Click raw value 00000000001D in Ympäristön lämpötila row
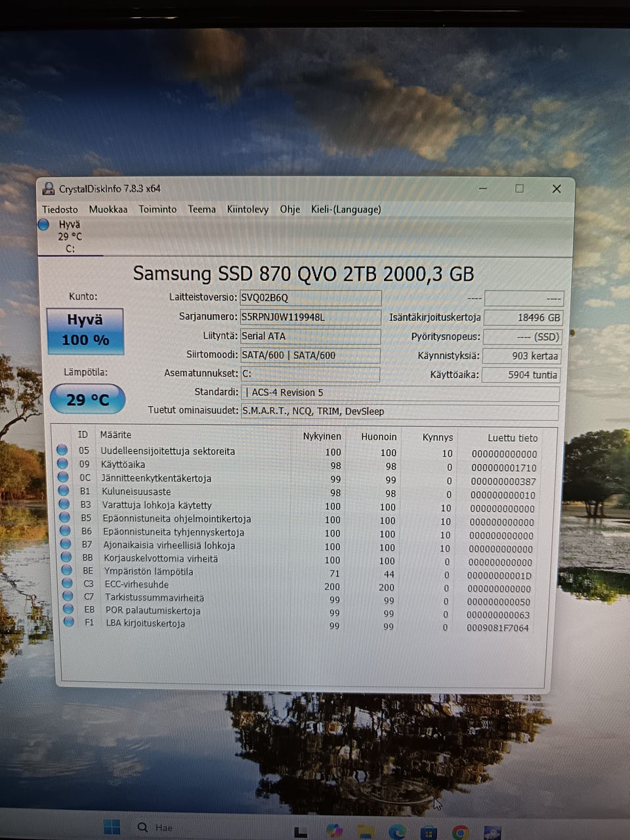The width and height of the screenshot is (630, 840). click(x=499, y=576)
